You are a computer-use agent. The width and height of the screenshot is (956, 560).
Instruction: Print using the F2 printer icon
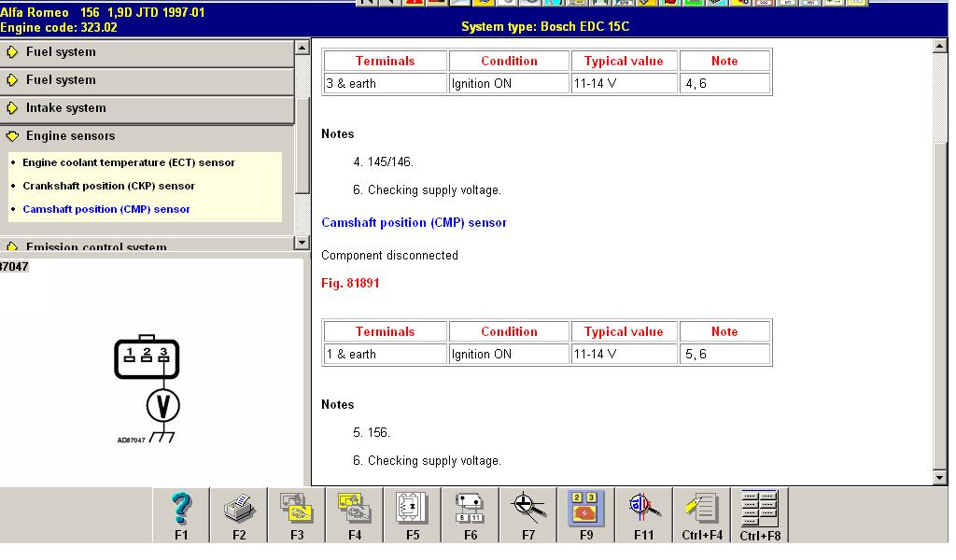pos(239,515)
